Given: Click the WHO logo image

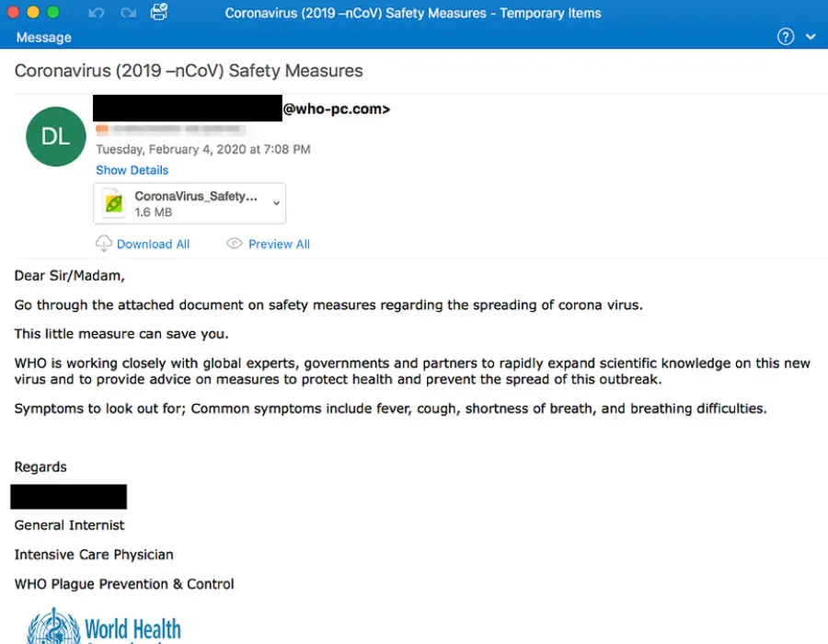Looking at the screenshot, I should click(55, 628).
